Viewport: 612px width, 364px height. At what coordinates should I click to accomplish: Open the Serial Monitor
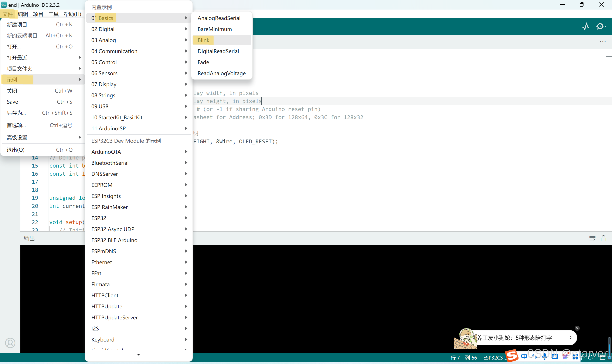[x=601, y=26]
